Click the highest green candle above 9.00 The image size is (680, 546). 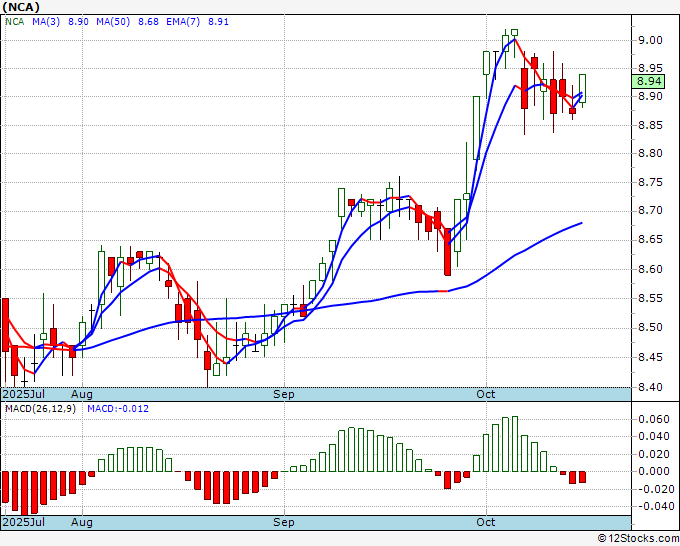(x=515, y=35)
